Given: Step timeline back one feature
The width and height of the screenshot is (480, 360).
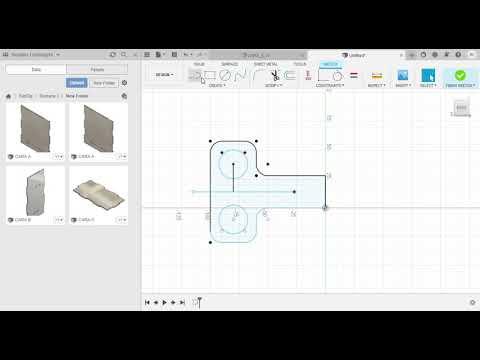Looking at the screenshot, I should (x=156, y=302).
